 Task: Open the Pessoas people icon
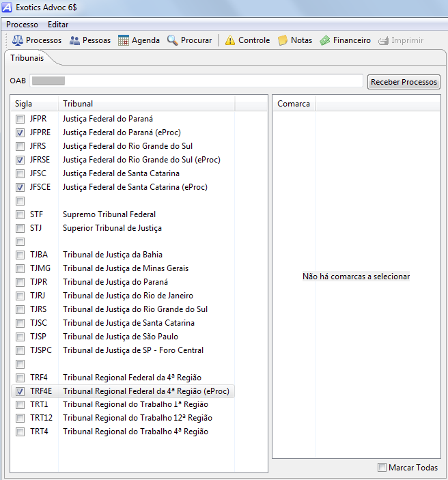[x=74, y=40]
